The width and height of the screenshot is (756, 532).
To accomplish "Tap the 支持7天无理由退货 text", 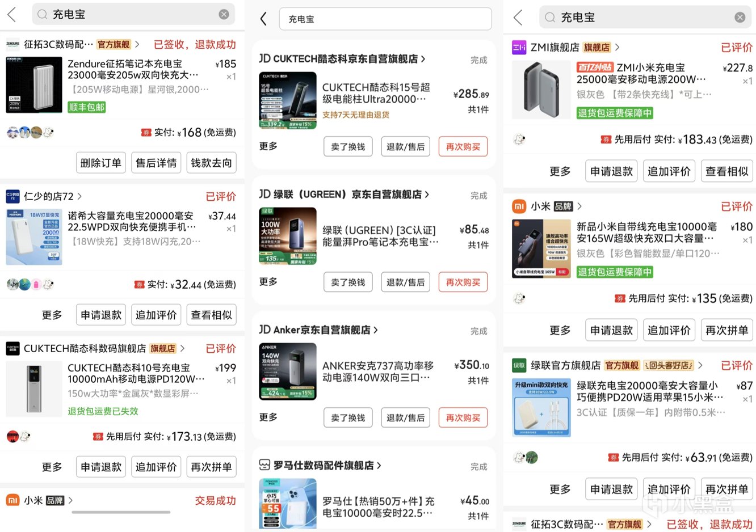I will [356, 115].
